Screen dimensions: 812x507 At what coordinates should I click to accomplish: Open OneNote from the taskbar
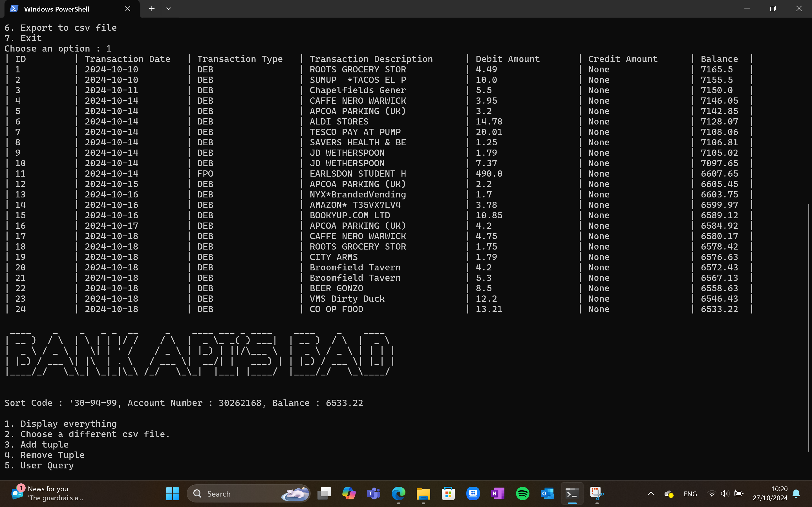point(498,493)
